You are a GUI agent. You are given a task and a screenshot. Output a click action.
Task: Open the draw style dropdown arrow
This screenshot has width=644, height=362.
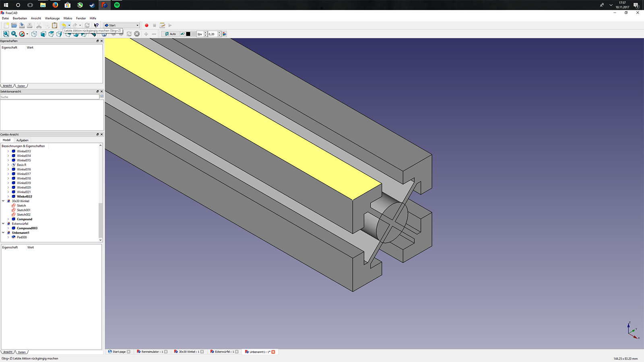(27, 34)
